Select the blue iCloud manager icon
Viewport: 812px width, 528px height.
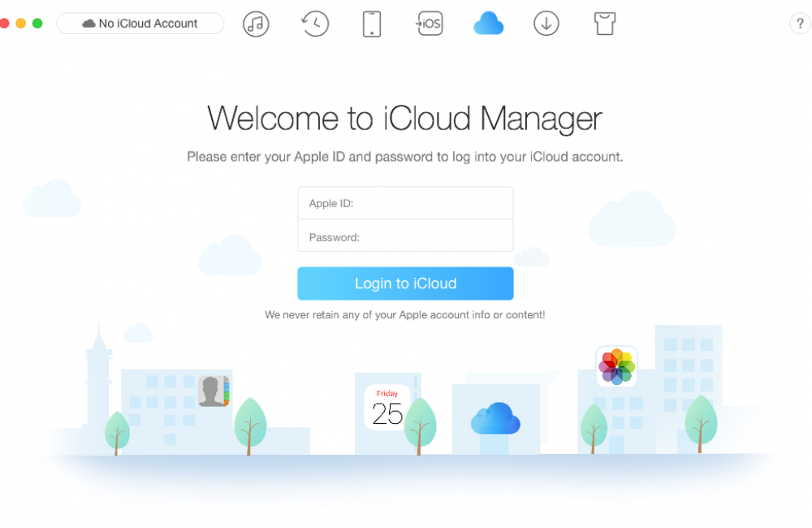pyautogui.click(x=488, y=24)
